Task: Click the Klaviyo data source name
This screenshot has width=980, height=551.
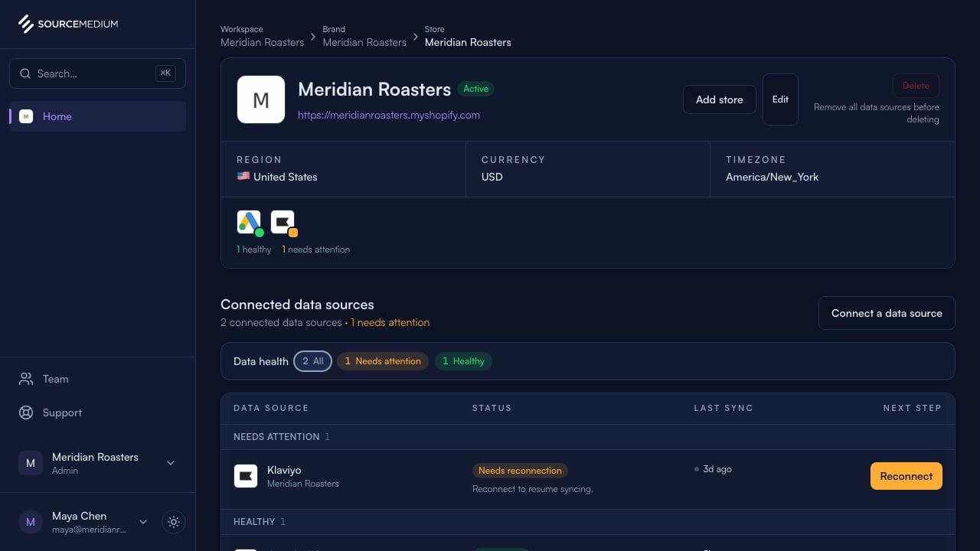Action: [284, 470]
